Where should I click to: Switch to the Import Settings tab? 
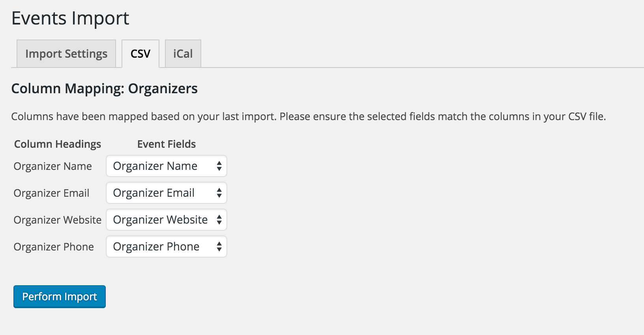pyautogui.click(x=66, y=54)
